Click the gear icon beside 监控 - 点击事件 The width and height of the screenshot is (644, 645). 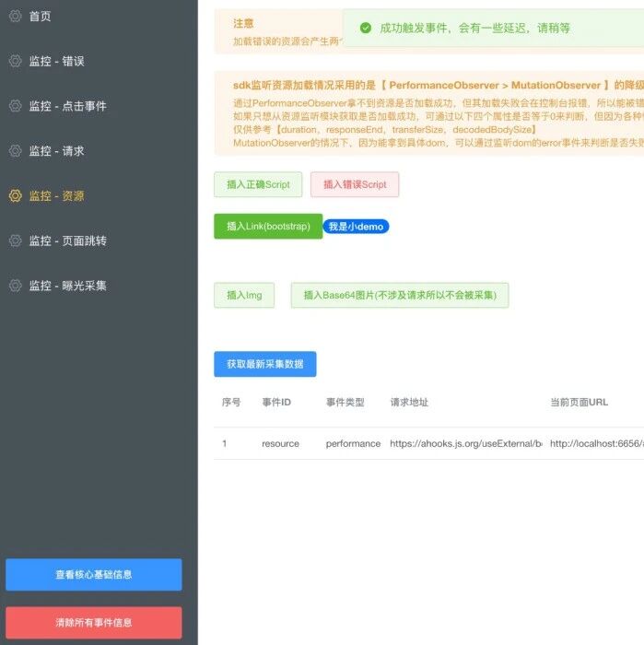tap(16, 106)
